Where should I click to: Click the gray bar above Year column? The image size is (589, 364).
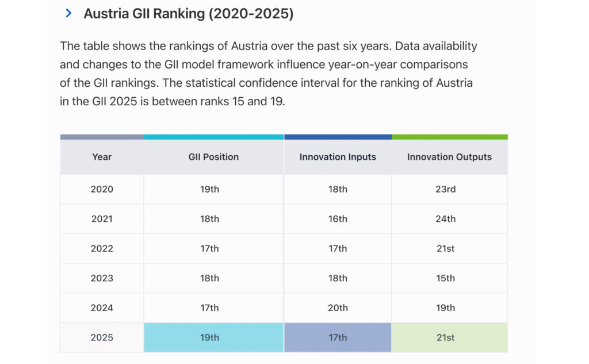point(102,137)
